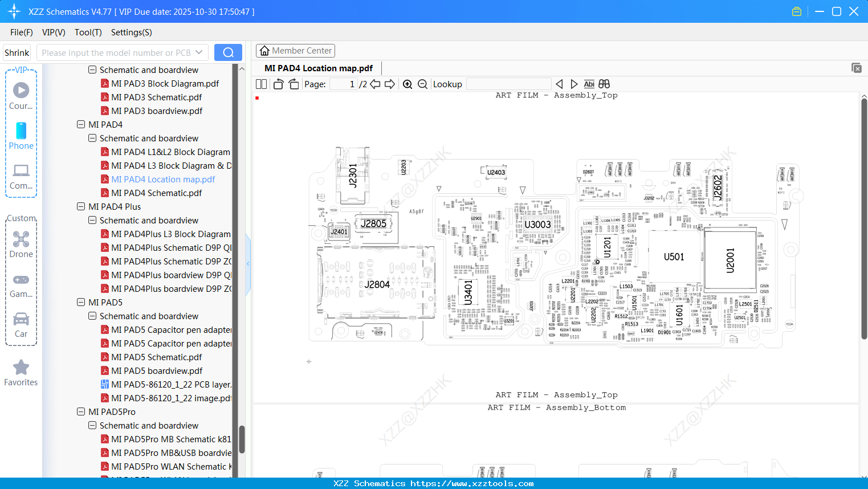Collapse the MI PAD4 tree node
Viewport: 868px width, 489px height.
80,124
